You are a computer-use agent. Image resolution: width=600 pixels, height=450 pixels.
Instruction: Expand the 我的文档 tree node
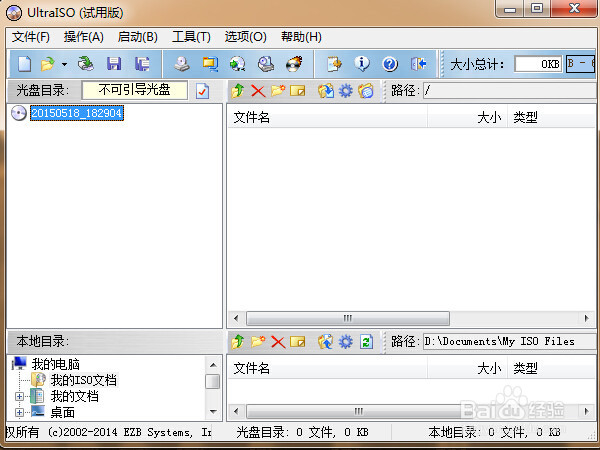(x=19, y=397)
